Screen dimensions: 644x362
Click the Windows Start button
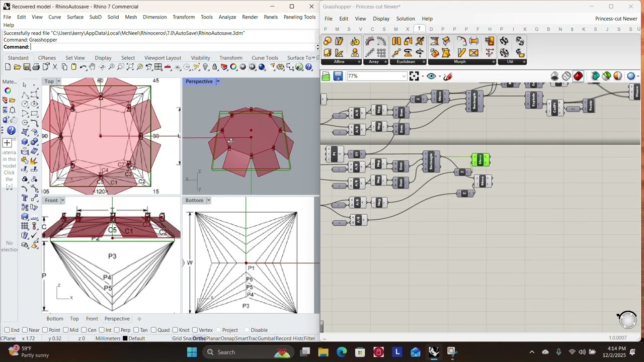[192, 352]
